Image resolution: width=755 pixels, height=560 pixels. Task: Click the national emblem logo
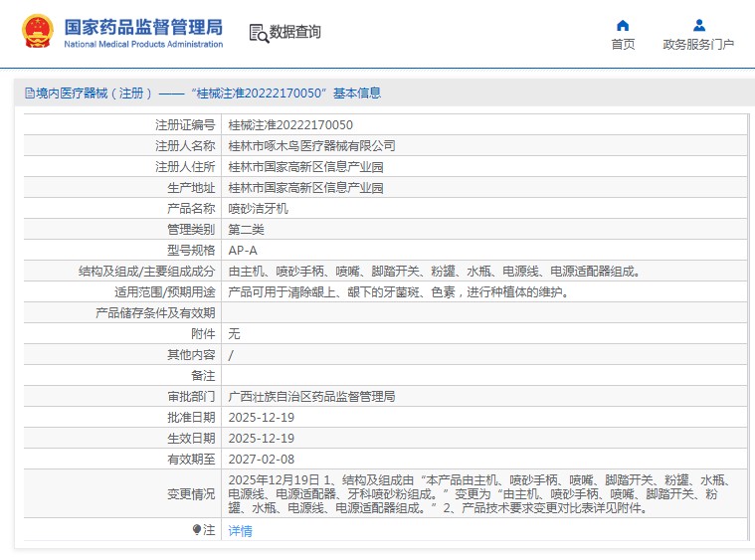[38, 31]
